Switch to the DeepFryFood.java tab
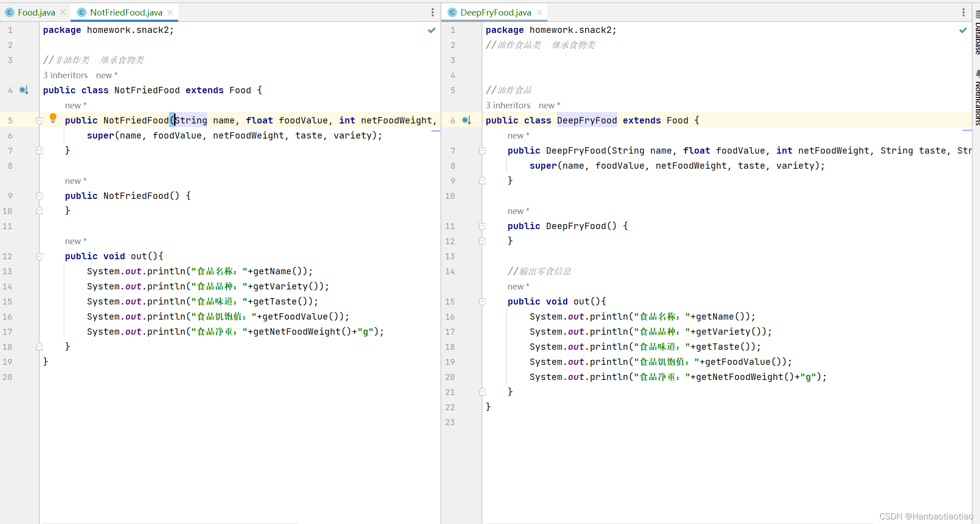This screenshot has width=980, height=524. pos(495,12)
